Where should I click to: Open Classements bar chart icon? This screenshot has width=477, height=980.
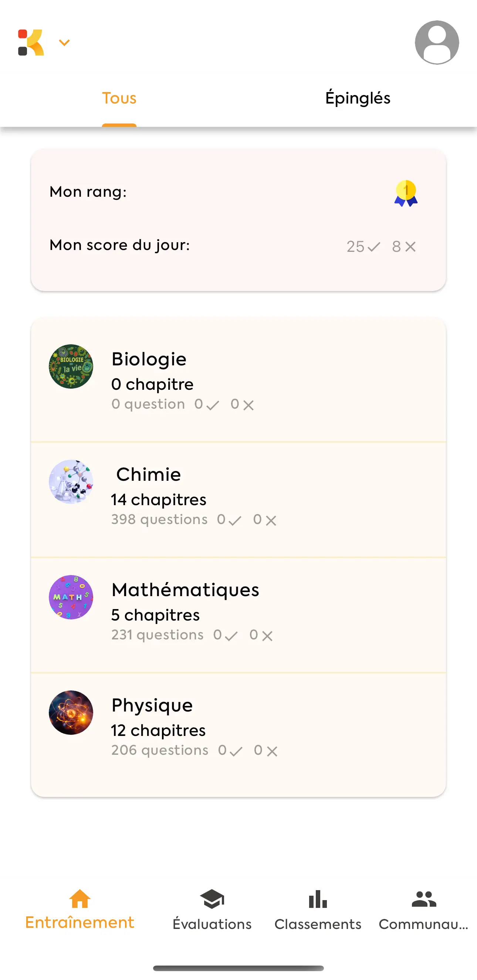coord(318,899)
